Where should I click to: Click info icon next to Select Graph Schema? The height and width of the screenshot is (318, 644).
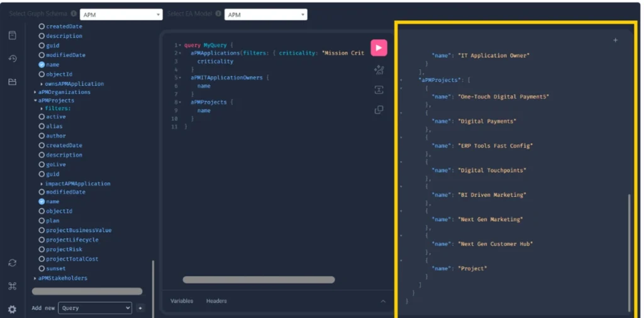[73, 14]
